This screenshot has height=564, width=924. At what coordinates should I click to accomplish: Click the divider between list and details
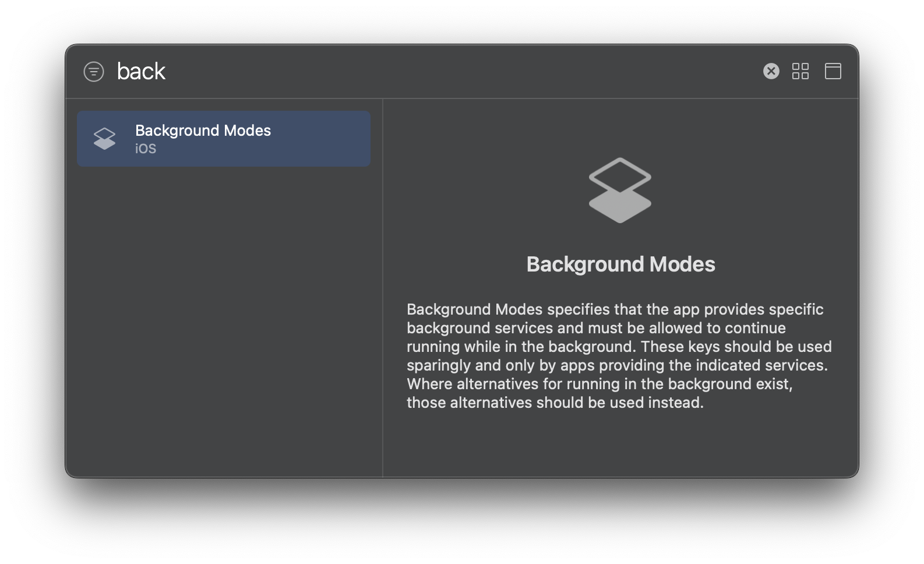point(383,288)
